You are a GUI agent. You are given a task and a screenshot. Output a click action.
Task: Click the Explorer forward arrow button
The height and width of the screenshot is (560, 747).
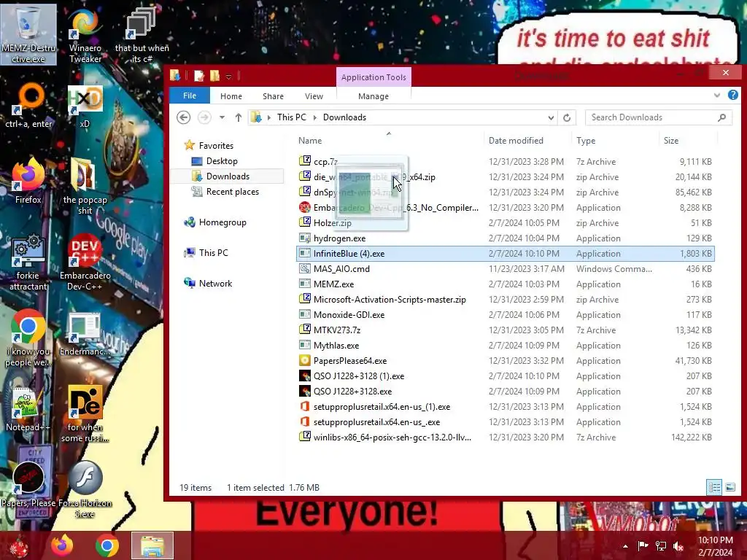pos(204,117)
